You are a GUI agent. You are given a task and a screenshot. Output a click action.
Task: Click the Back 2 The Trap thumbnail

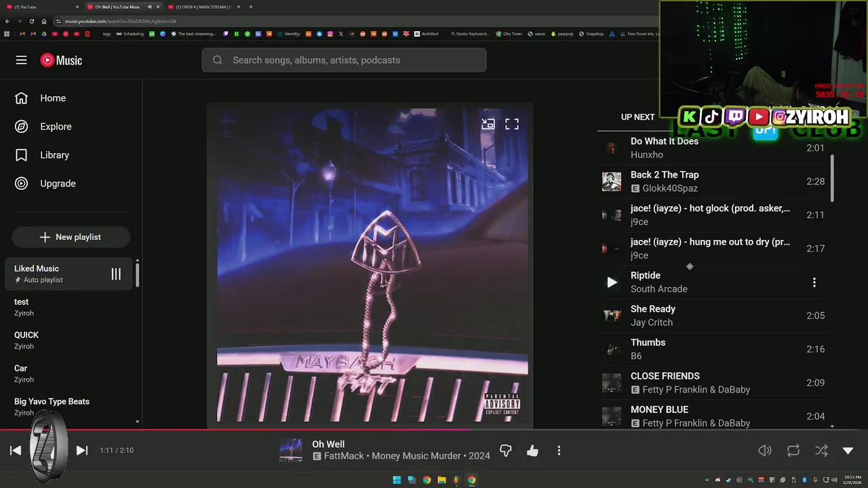tap(612, 182)
